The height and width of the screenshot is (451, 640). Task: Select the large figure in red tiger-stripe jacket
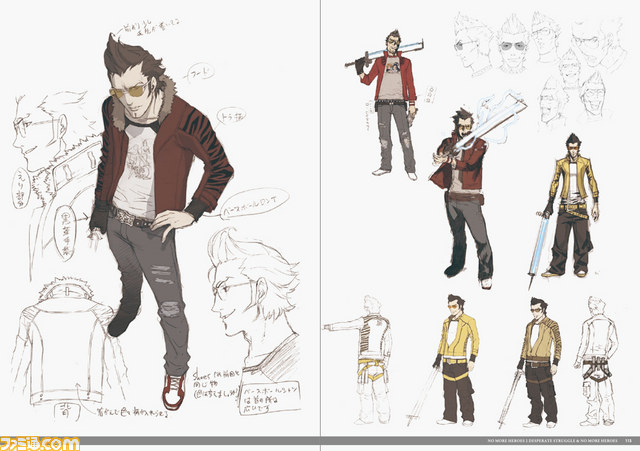point(161,220)
